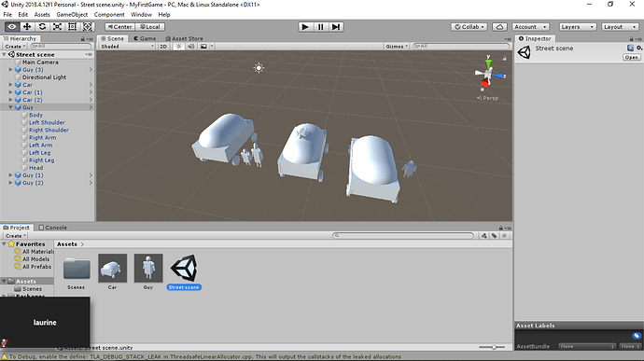Select the Directional Light sun gizmo in scene
Screen dimensions: 644x361
click(259, 68)
